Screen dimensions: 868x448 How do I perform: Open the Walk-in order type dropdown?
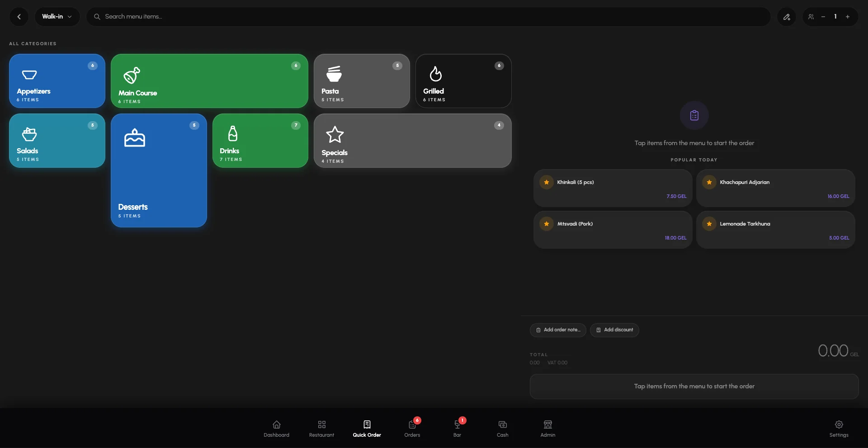click(57, 17)
